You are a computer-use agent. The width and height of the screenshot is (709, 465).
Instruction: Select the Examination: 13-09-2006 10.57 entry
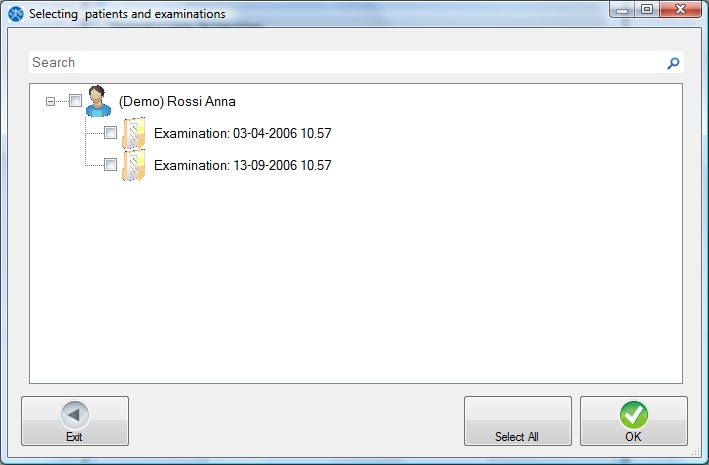point(242,166)
